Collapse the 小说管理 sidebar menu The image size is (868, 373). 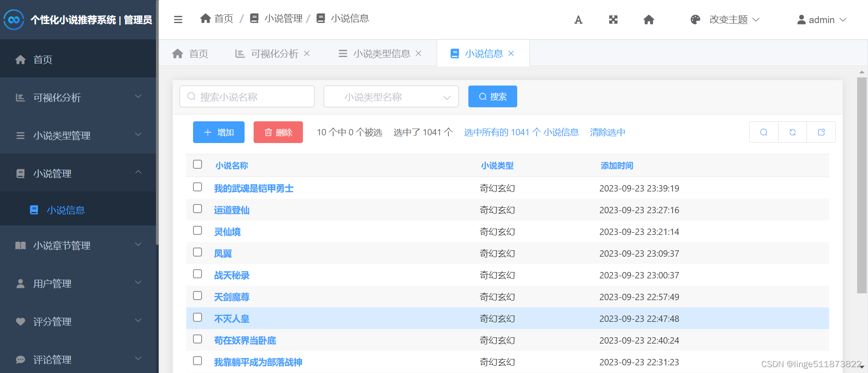(138, 172)
